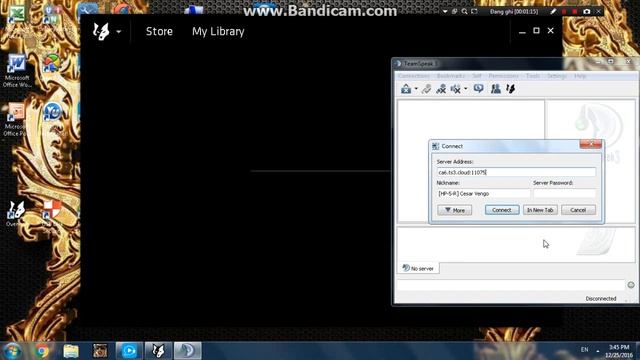Click the greyed disconnect plug toolbar icon
Image resolution: width=640 pixels, height=360 pixels.
pos(427,89)
